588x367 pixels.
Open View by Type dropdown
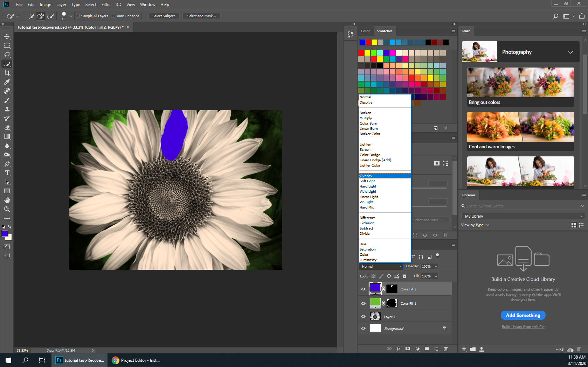(x=475, y=225)
